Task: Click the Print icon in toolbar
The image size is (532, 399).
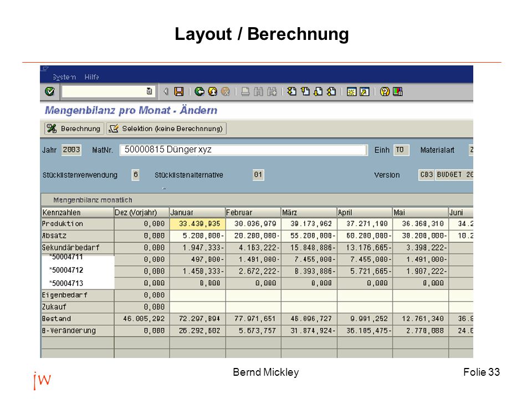Action: (x=245, y=91)
